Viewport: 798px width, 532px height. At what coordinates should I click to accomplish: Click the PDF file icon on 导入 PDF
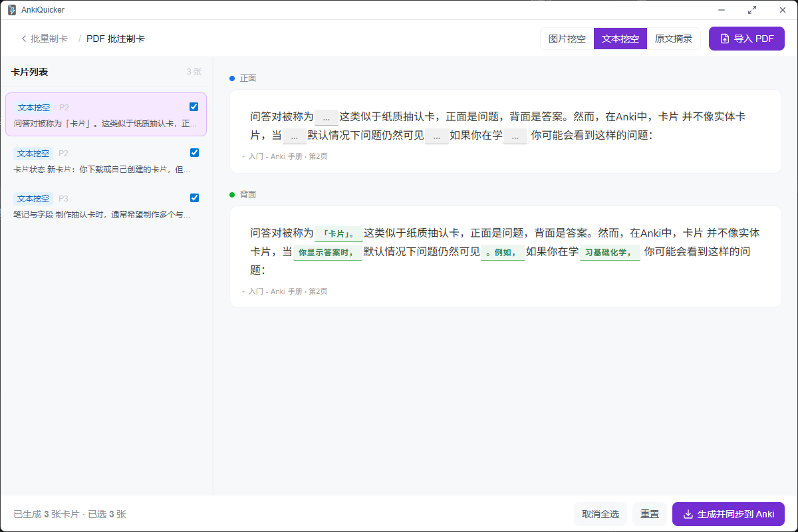tap(725, 39)
